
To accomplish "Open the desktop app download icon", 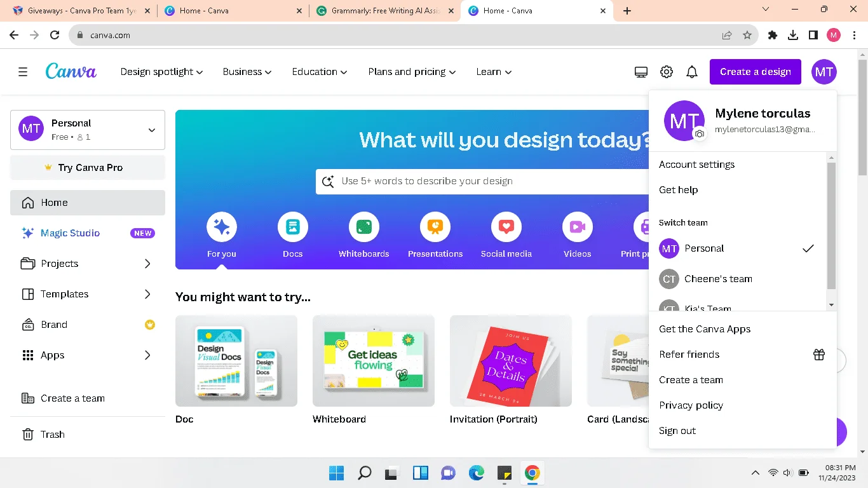I will click(641, 72).
